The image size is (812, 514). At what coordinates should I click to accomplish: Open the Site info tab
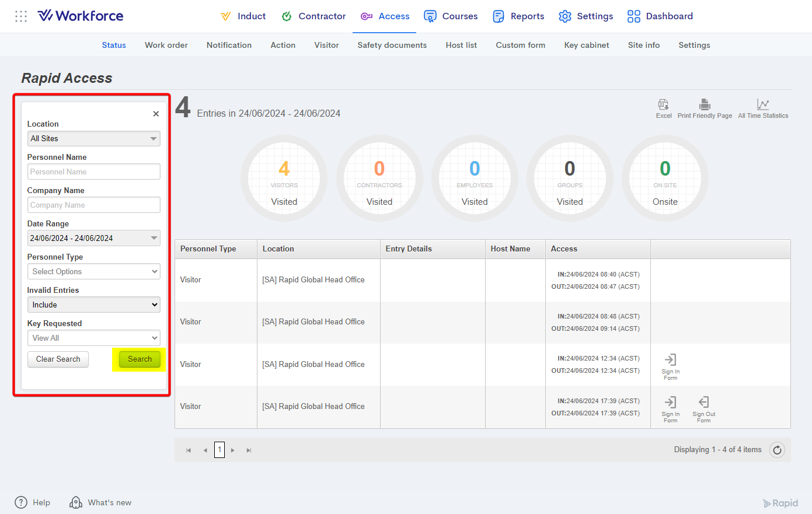point(644,45)
